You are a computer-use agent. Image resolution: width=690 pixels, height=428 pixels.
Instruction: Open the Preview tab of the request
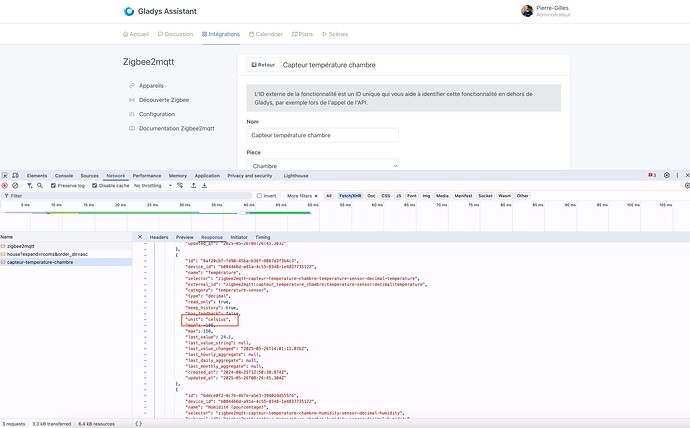(x=185, y=237)
